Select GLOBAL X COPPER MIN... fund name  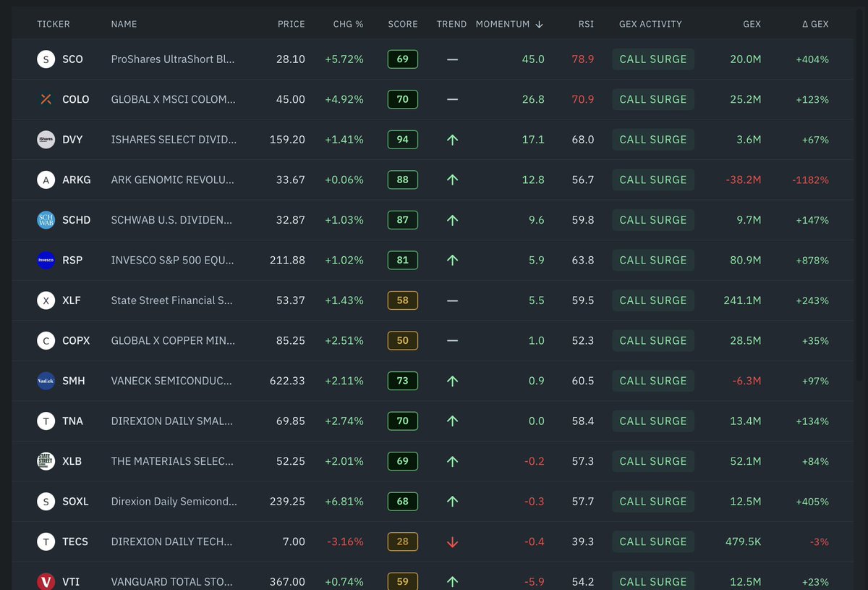(173, 340)
